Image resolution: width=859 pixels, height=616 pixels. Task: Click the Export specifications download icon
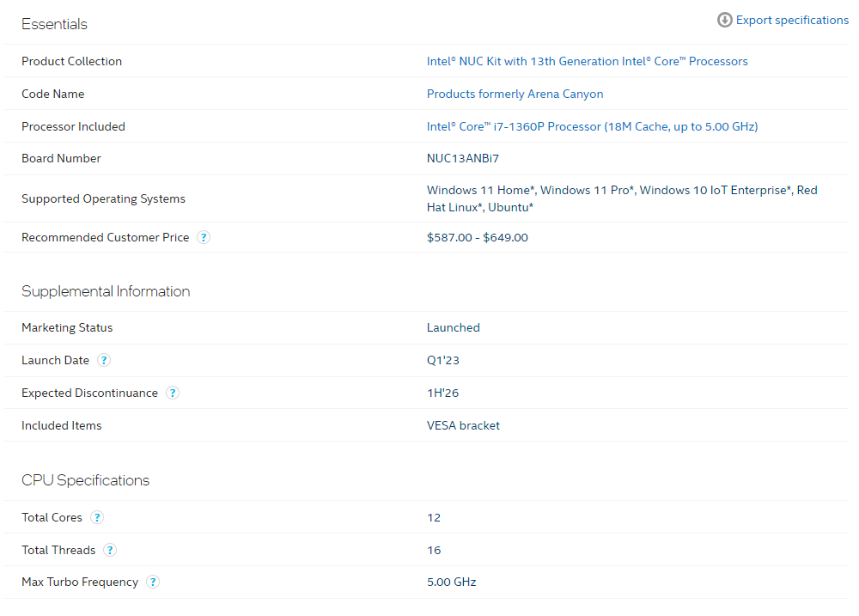pyautogui.click(x=725, y=20)
